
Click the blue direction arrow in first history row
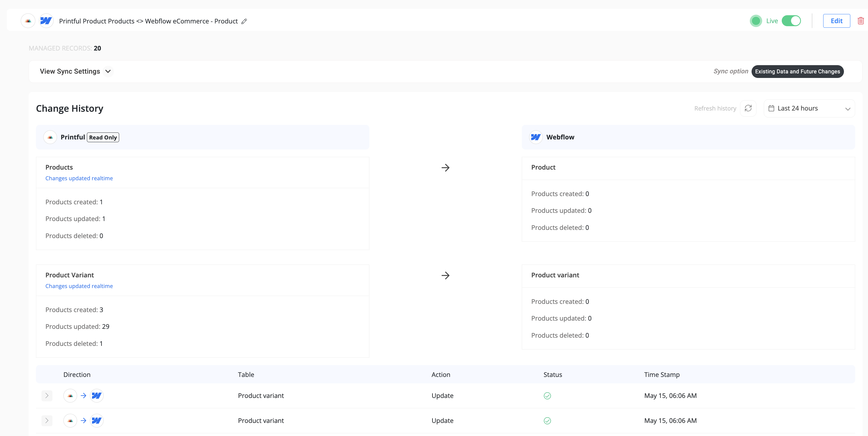(x=84, y=396)
